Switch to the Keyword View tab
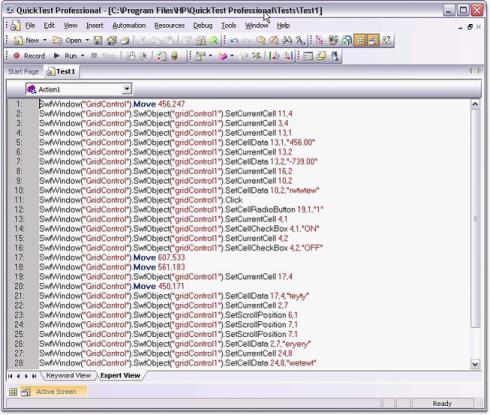The height and width of the screenshot is (415, 490). coord(68,376)
